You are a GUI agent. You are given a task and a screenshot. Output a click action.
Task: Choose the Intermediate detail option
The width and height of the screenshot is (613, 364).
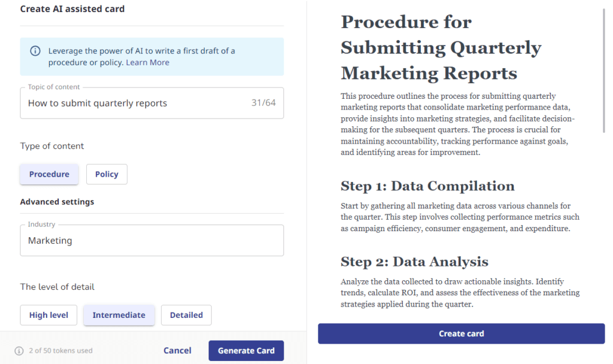[x=119, y=315]
